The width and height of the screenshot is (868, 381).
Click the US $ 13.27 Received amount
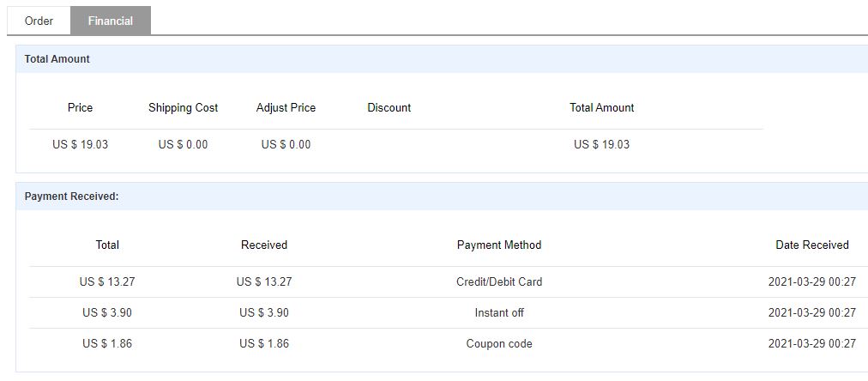264,281
